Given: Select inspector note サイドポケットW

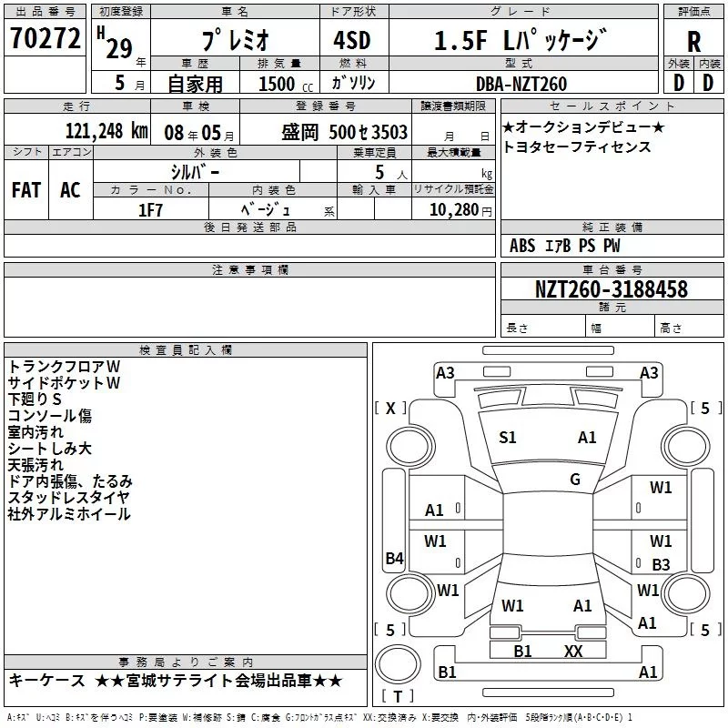Looking at the screenshot, I should (65, 383).
